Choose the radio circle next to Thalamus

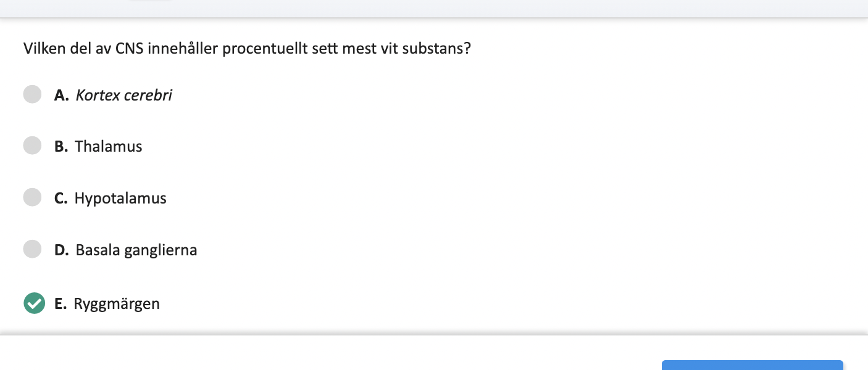32,146
